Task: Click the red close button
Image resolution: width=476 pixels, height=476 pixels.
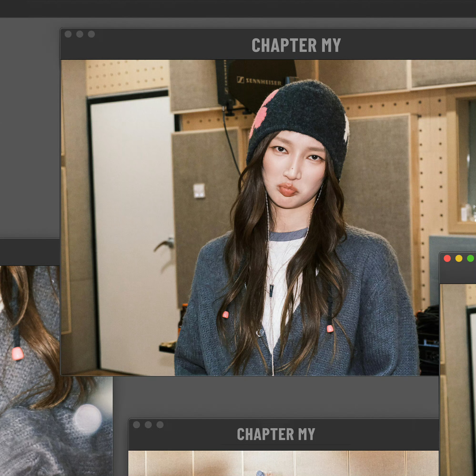Action: 447,258
